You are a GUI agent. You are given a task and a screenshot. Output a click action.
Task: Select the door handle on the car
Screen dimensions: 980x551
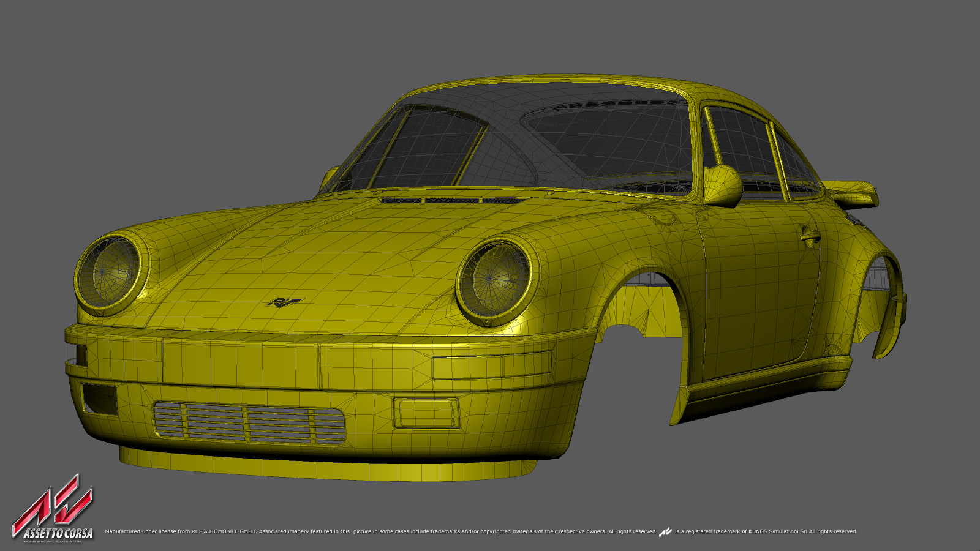[810, 238]
